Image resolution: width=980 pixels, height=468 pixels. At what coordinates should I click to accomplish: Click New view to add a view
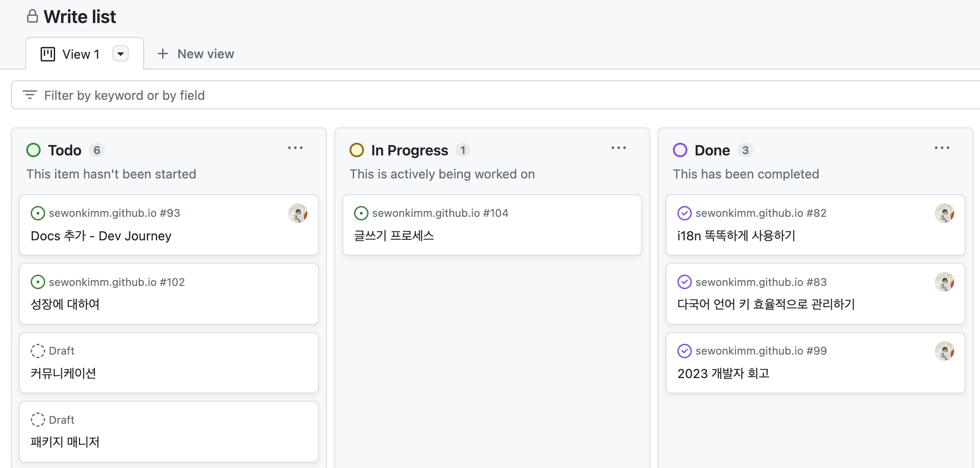(196, 54)
